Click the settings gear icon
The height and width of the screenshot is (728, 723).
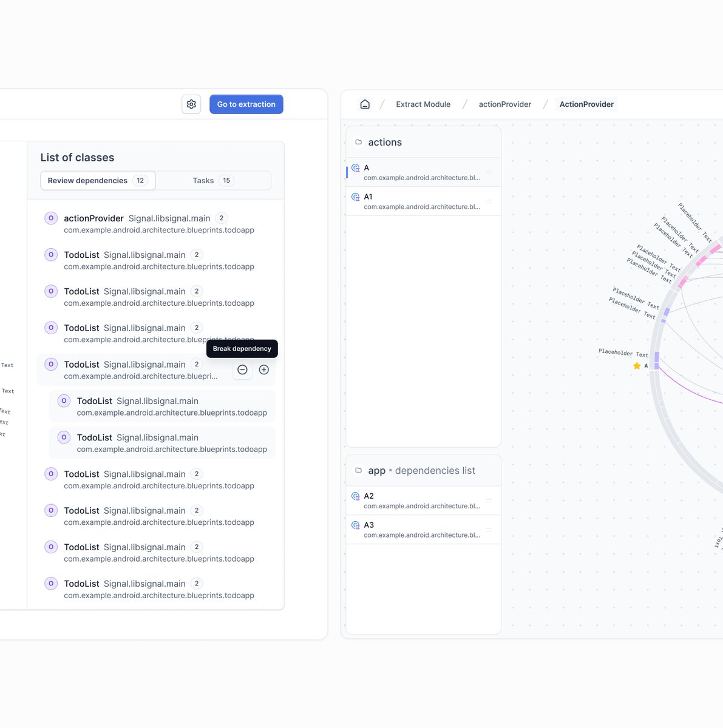point(191,104)
